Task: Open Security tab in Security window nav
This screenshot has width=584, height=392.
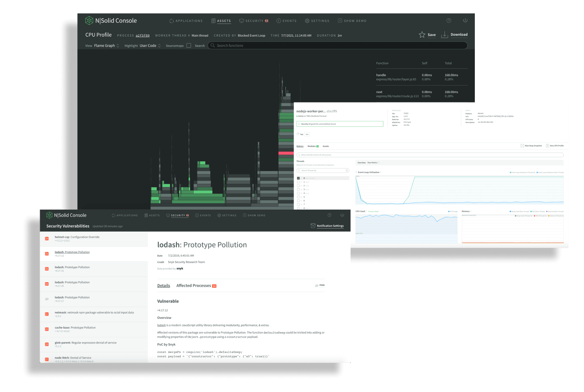Action: click(x=178, y=215)
